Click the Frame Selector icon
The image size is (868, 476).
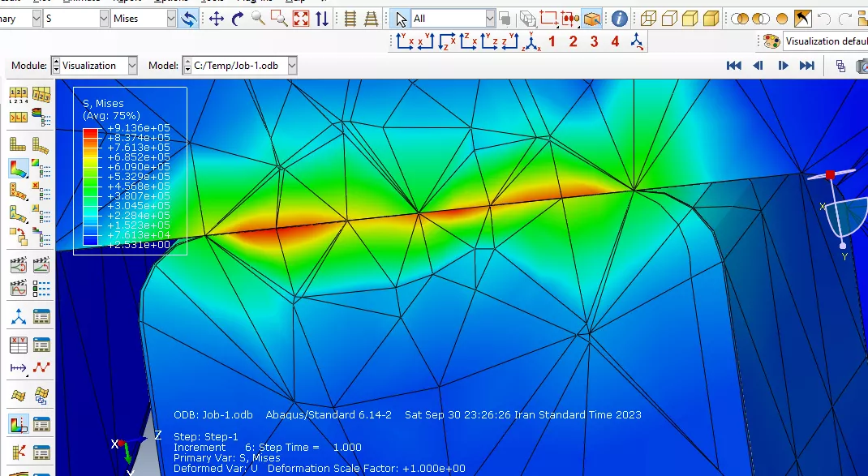coord(840,66)
